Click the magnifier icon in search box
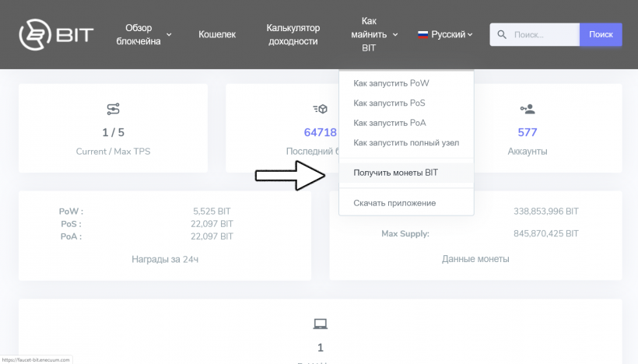Screen dimensions: 638x364 point(502,34)
